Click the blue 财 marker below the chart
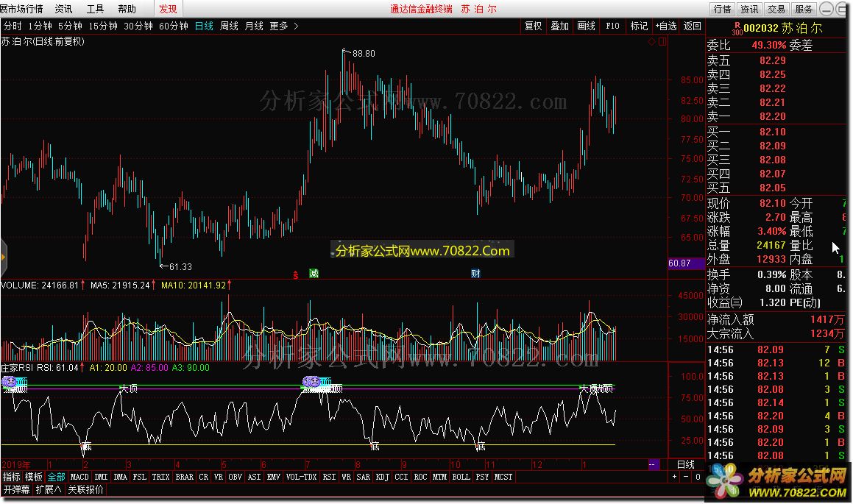Image resolution: width=853 pixels, height=504 pixels. coord(475,274)
